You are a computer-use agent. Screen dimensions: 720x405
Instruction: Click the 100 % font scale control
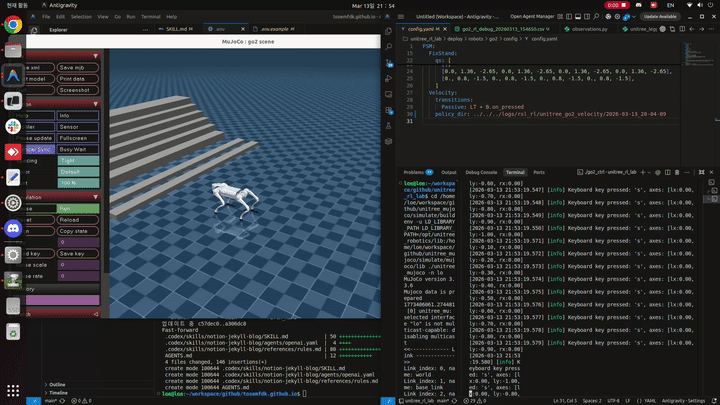pos(77,182)
